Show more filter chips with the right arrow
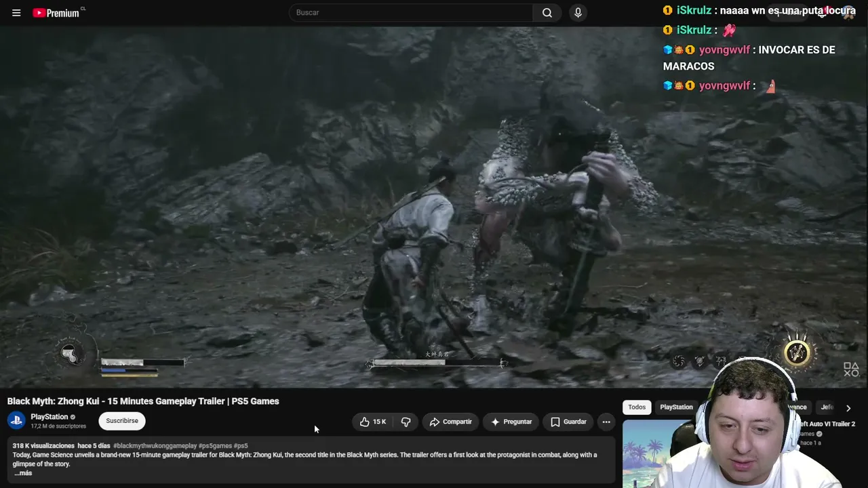This screenshot has height=488, width=868. (848, 408)
